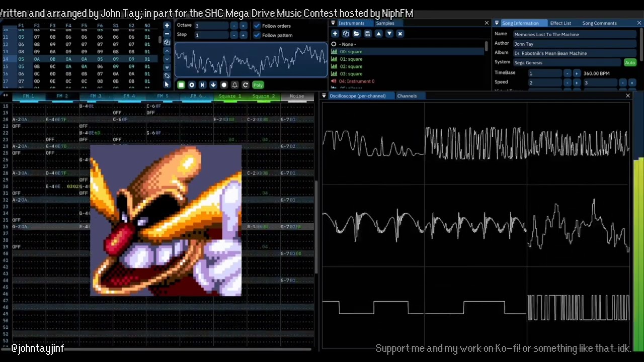Select instrument 04: Instrument 0

407,81
